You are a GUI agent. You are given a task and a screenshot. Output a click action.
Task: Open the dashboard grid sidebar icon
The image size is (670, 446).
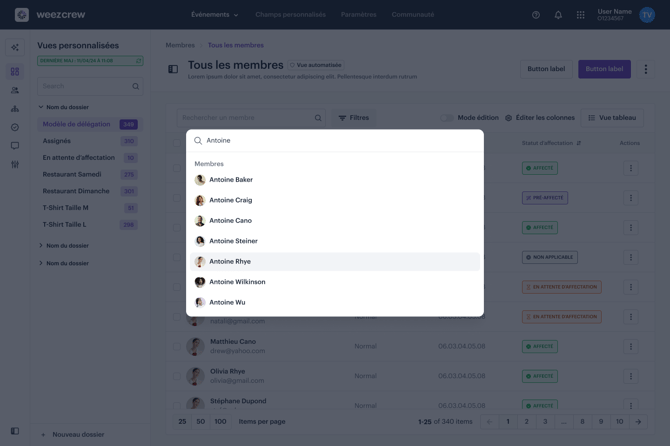click(15, 71)
